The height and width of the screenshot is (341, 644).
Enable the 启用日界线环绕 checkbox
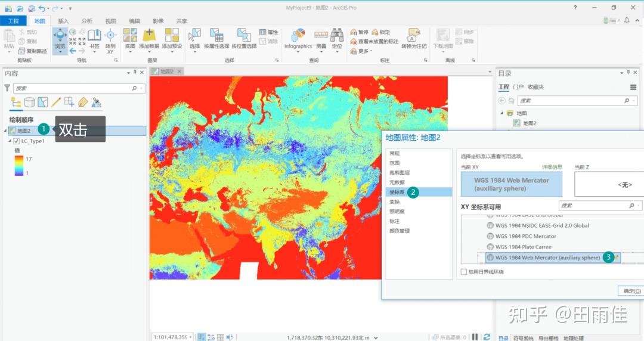[464, 272]
